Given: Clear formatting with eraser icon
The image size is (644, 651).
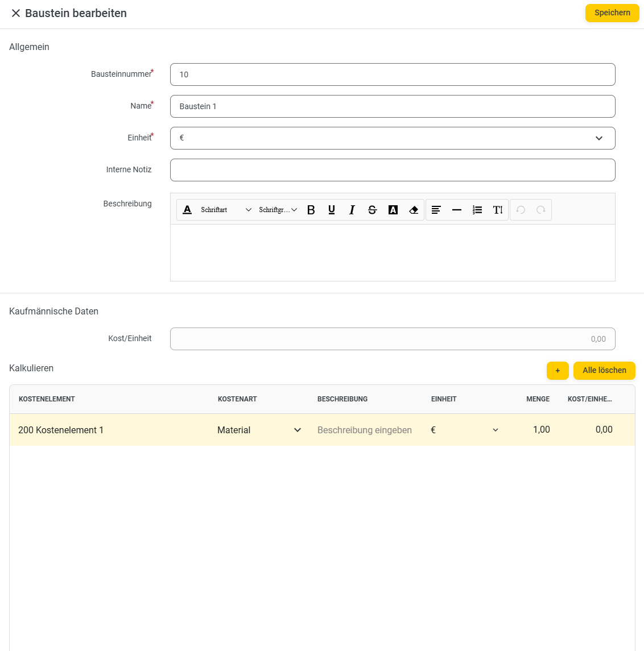Looking at the screenshot, I should pyautogui.click(x=414, y=210).
